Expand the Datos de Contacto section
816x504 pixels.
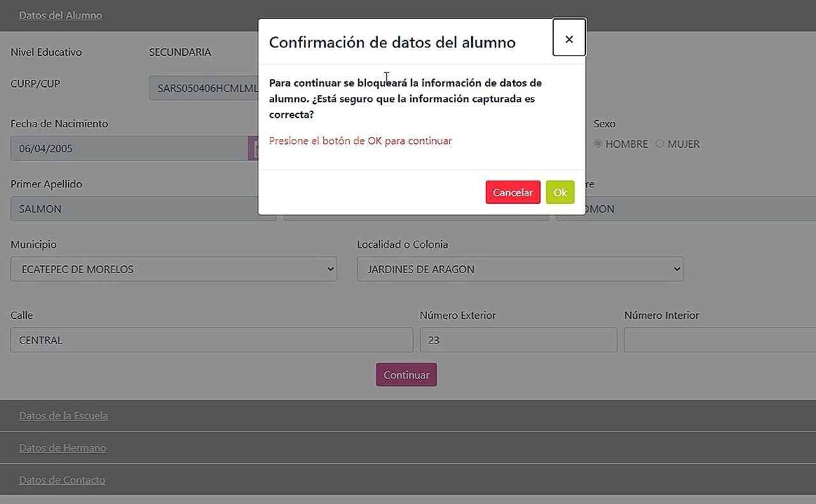tap(62, 480)
